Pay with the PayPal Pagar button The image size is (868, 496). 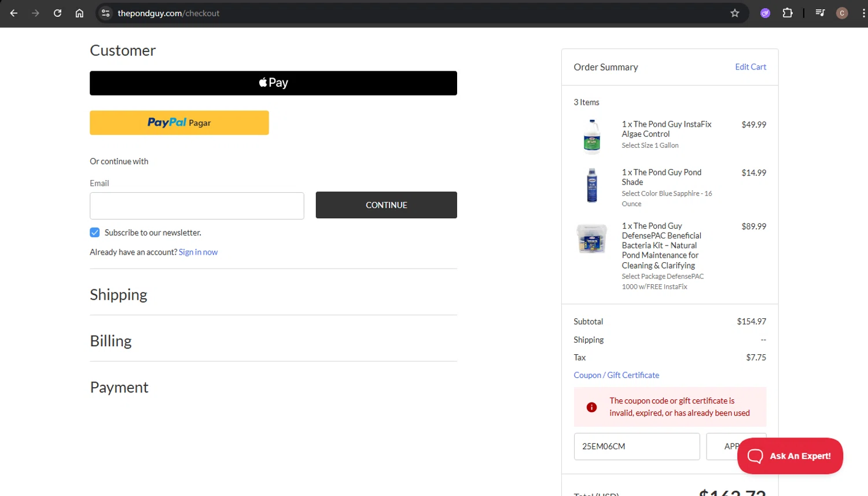tap(179, 123)
